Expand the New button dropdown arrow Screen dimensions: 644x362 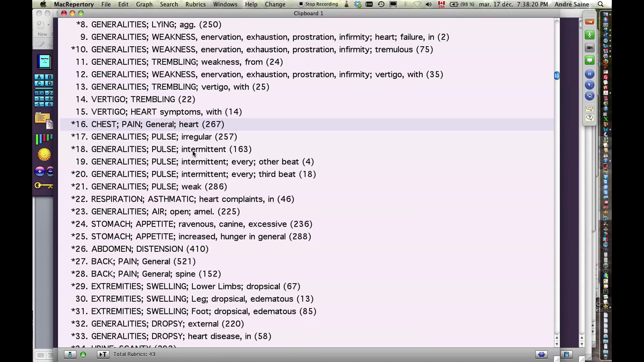(x=48, y=25)
